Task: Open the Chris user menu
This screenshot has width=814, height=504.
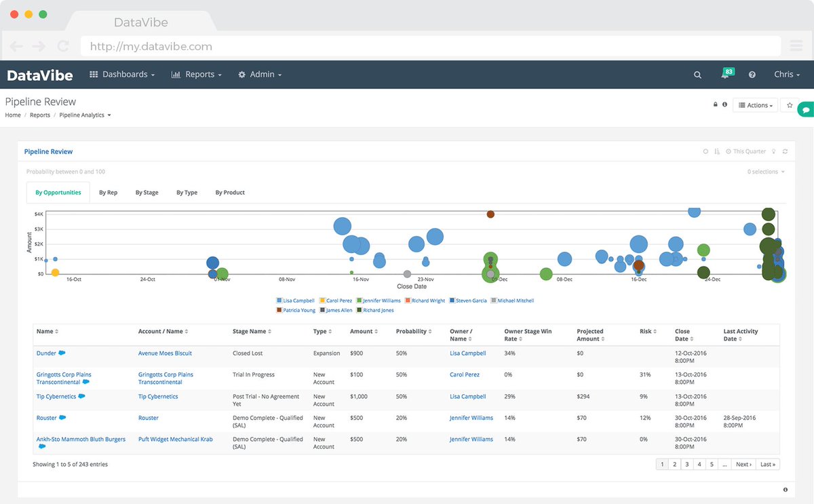Action: point(787,75)
